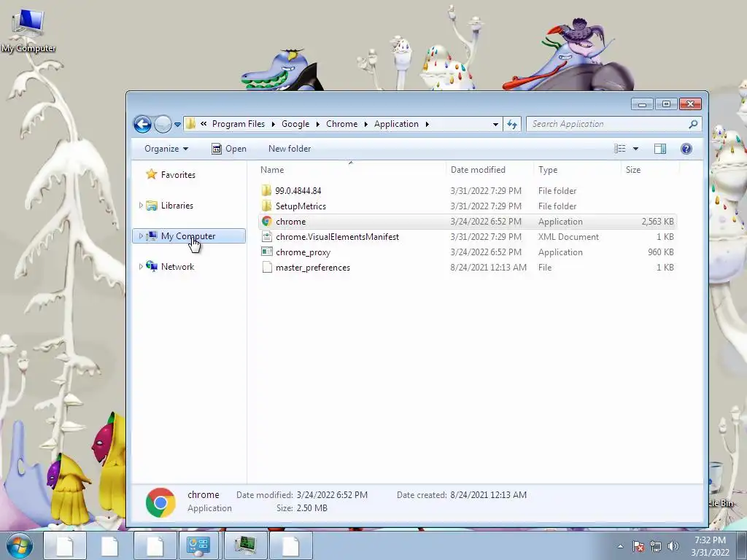Click the 2,563 KB size cell
Screen dimensions: 747x560
pos(657,222)
